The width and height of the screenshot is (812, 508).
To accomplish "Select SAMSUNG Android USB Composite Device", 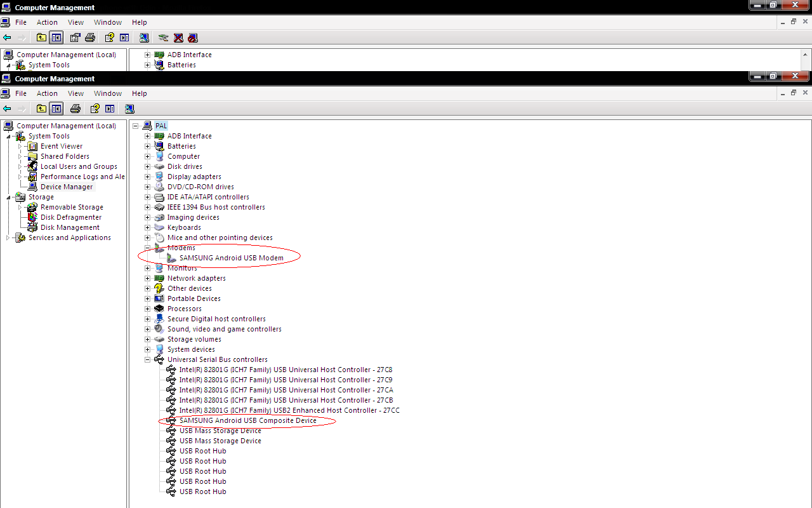I will [x=247, y=420].
